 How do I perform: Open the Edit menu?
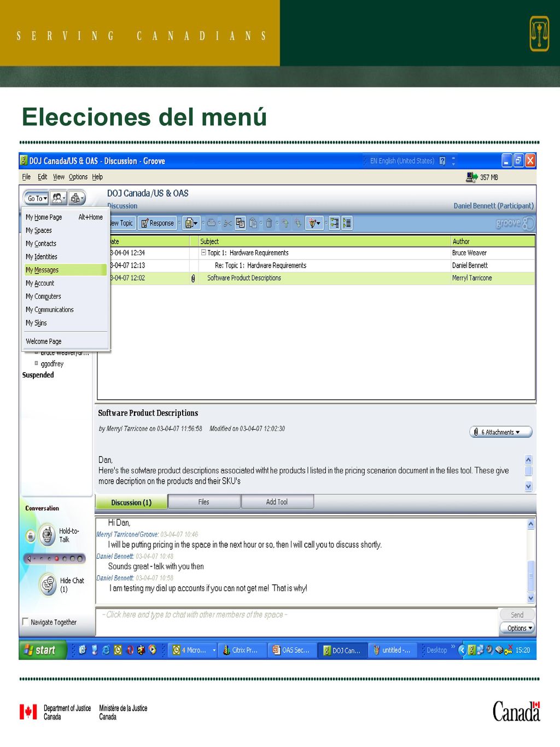pos(42,177)
